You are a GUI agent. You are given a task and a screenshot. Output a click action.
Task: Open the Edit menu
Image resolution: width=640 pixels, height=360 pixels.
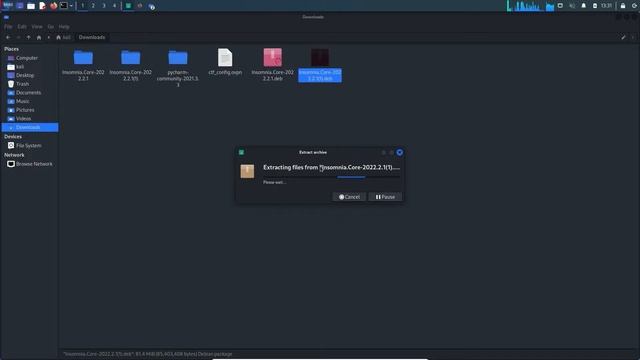(x=22, y=27)
